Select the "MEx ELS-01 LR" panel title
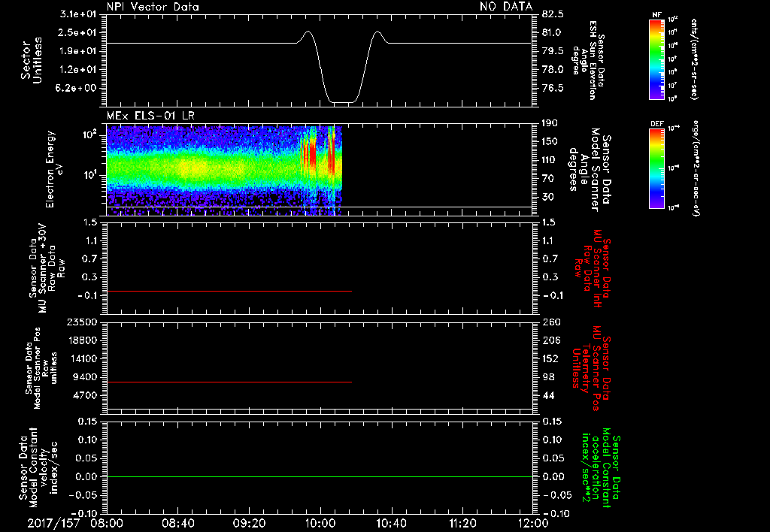 (x=150, y=116)
